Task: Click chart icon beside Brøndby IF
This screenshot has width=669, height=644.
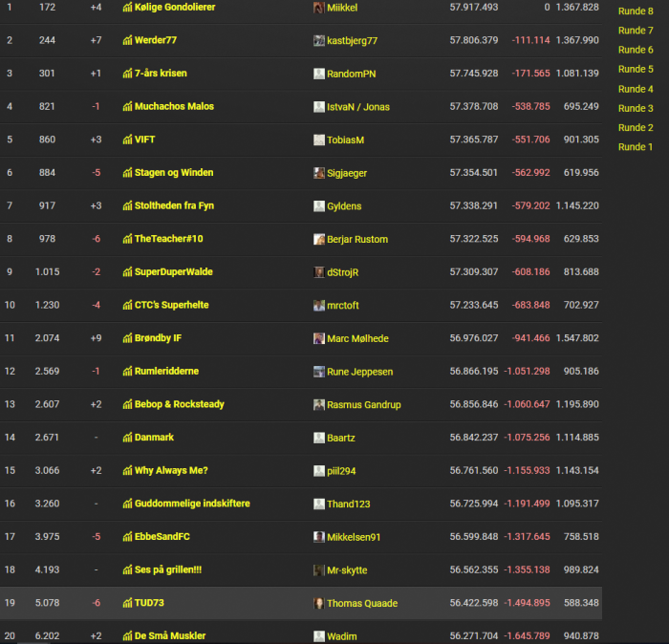Action: [x=127, y=338]
